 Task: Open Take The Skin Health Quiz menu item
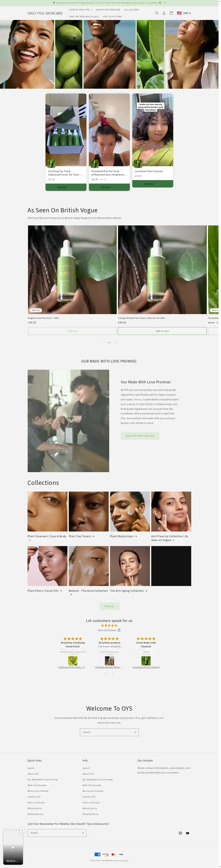pos(84,17)
